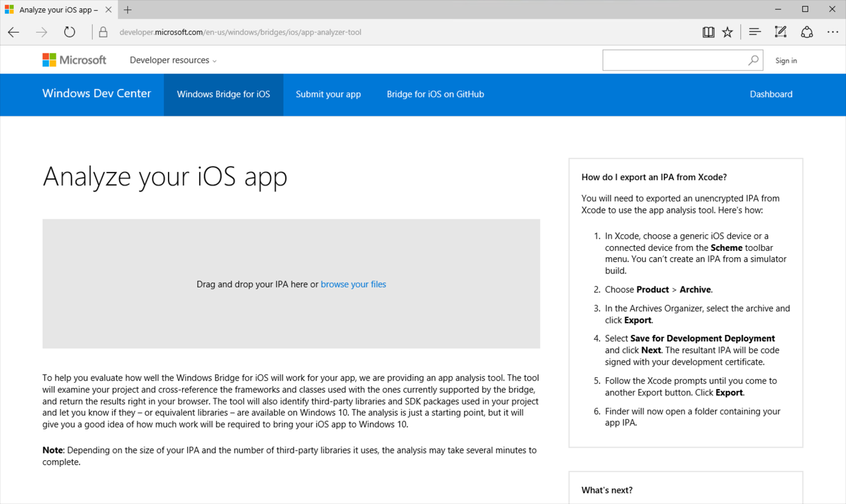Image resolution: width=846 pixels, height=504 pixels.
Task: Click the padlock icon in address bar
Action: pos(103,32)
